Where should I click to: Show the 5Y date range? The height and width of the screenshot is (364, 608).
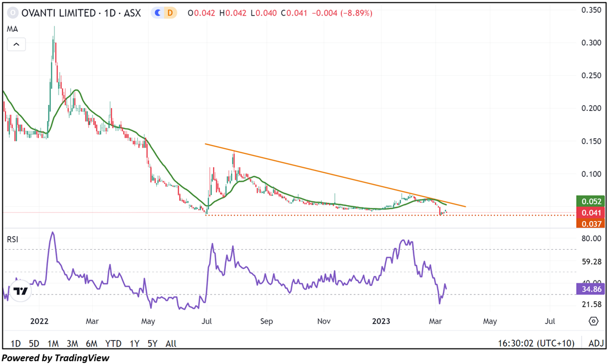point(152,343)
